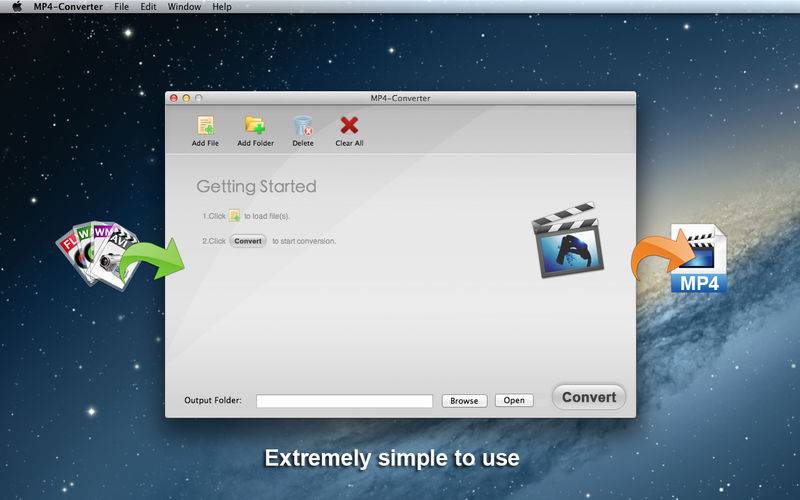800x500 pixels.
Task: Click the Delete trash icon
Action: 303,126
